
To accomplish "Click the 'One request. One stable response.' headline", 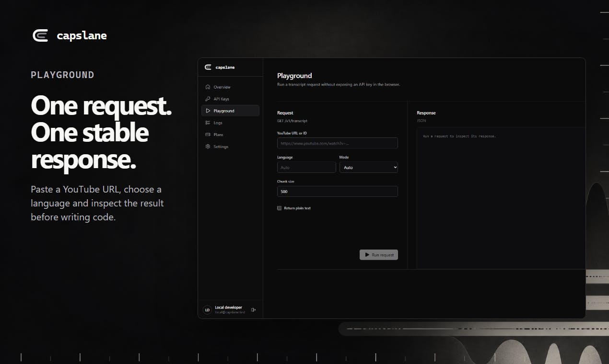I will pyautogui.click(x=102, y=133).
